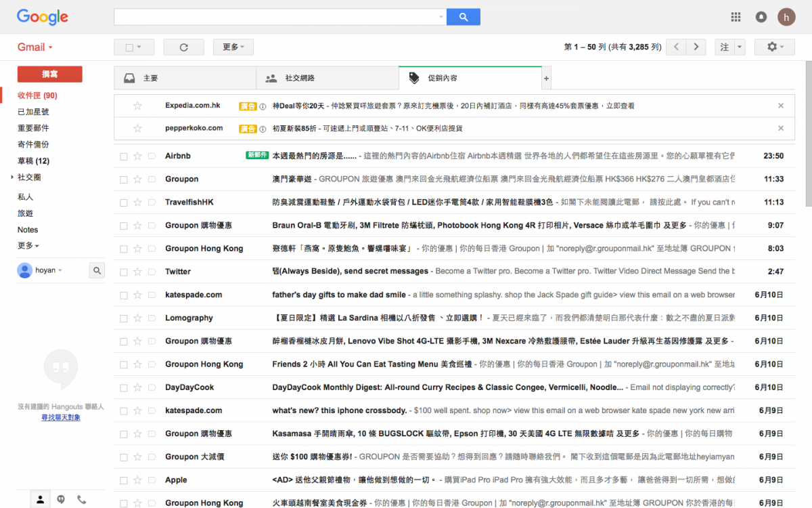Star the Apple email
The image size is (812, 508).
[138, 480]
